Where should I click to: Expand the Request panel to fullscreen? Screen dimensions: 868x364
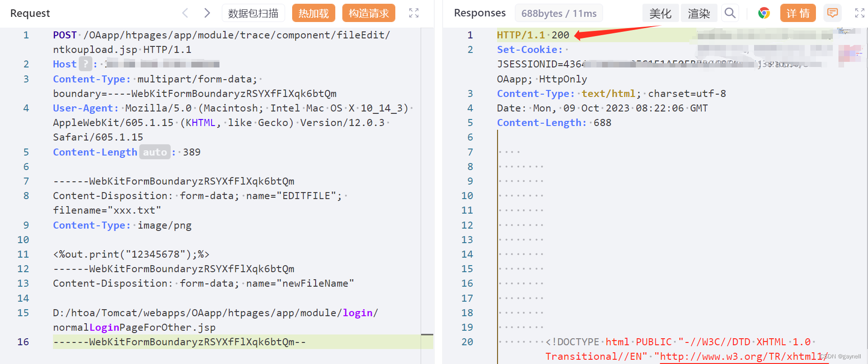tap(414, 13)
